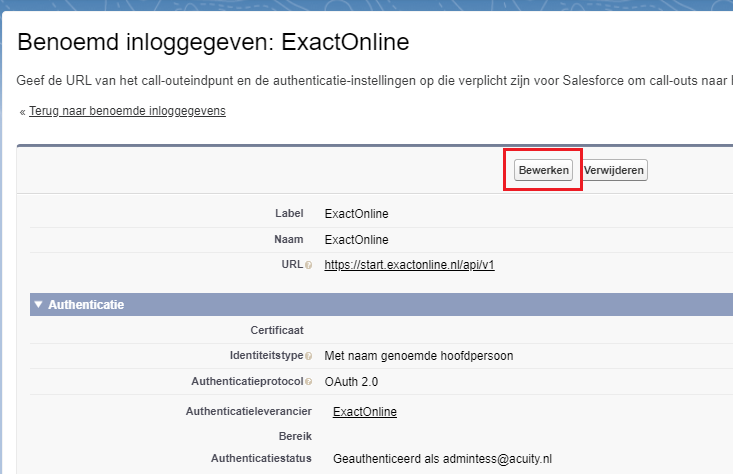Viewport: 733px width, 474px height.
Task: Click the description text starting 'Geef de URL'
Action: (x=374, y=80)
